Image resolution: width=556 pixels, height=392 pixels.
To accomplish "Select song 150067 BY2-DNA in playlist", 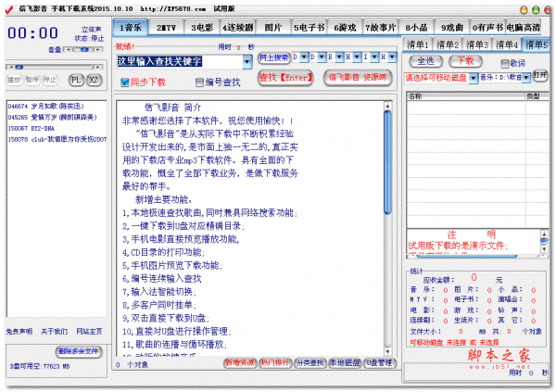I will click(32, 129).
